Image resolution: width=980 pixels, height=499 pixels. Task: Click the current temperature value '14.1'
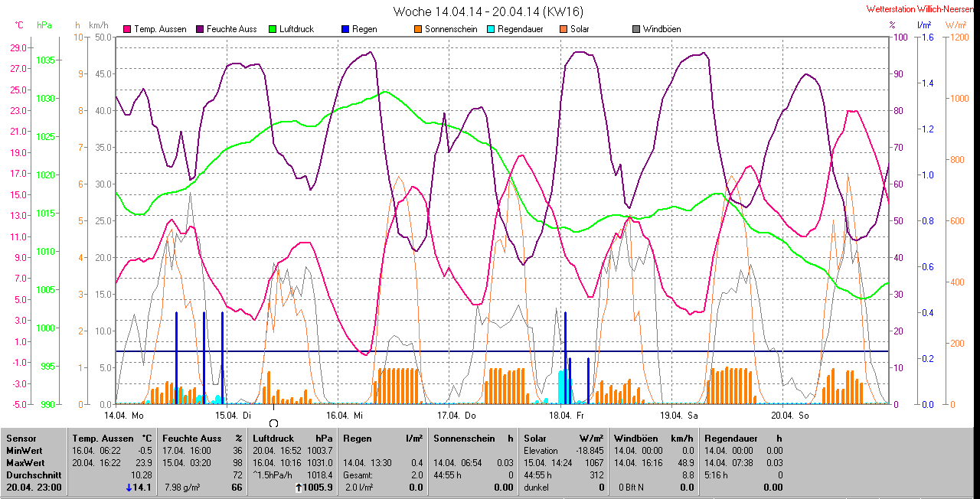tap(144, 488)
